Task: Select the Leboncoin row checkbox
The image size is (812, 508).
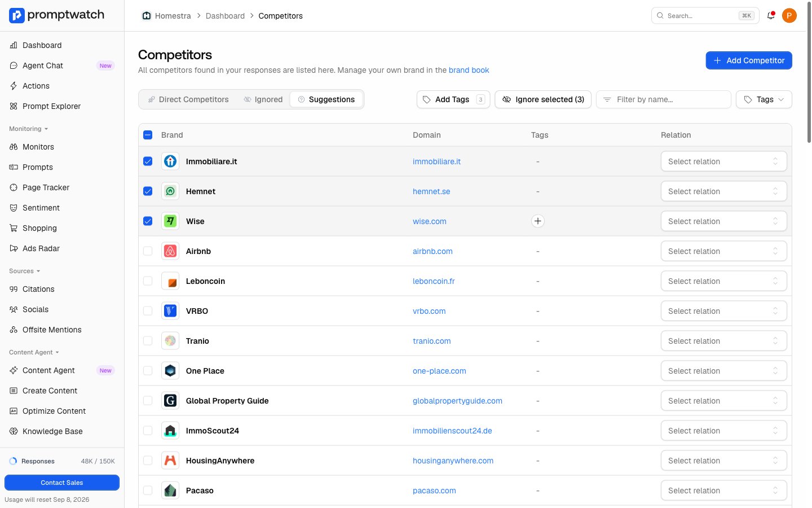Action: pyautogui.click(x=148, y=281)
